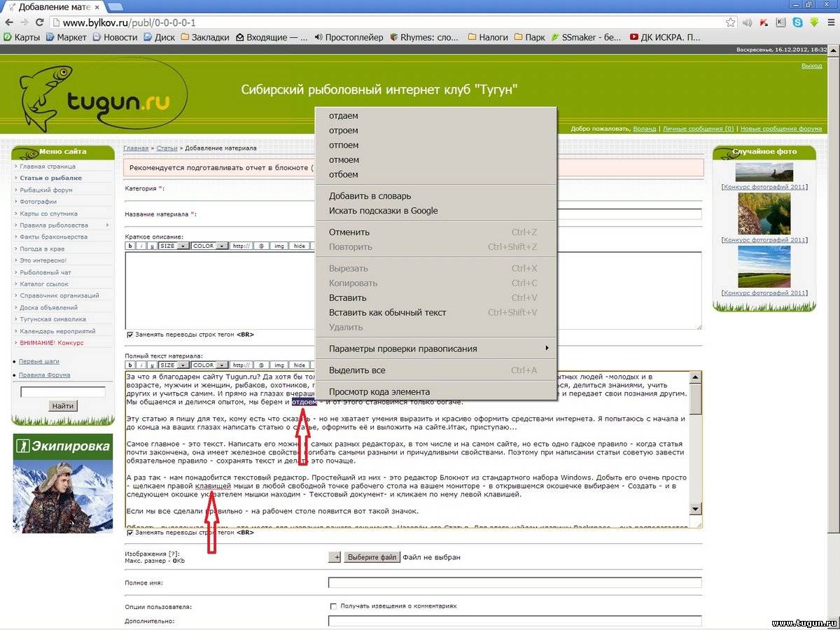Click underline 'u' in Полный текст toolbar
The width and height of the screenshot is (840, 630).
click(151, 365)
